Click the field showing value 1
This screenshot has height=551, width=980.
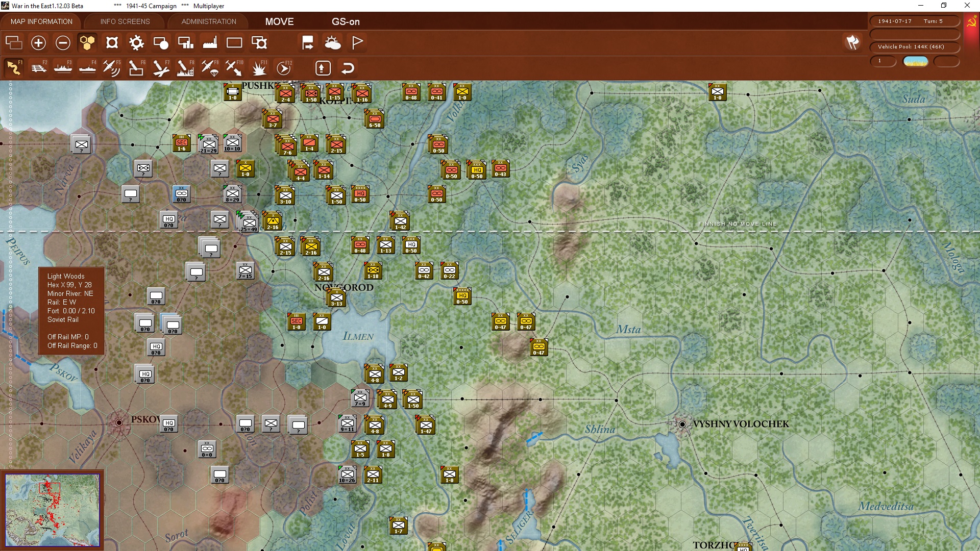[883, 61]
